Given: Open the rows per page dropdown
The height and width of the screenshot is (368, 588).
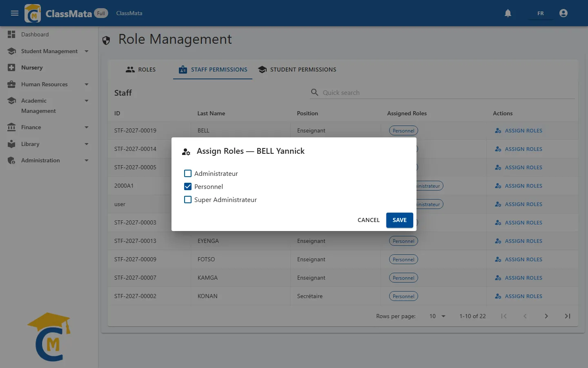Looking at the screenshot, I should [437, 316].
